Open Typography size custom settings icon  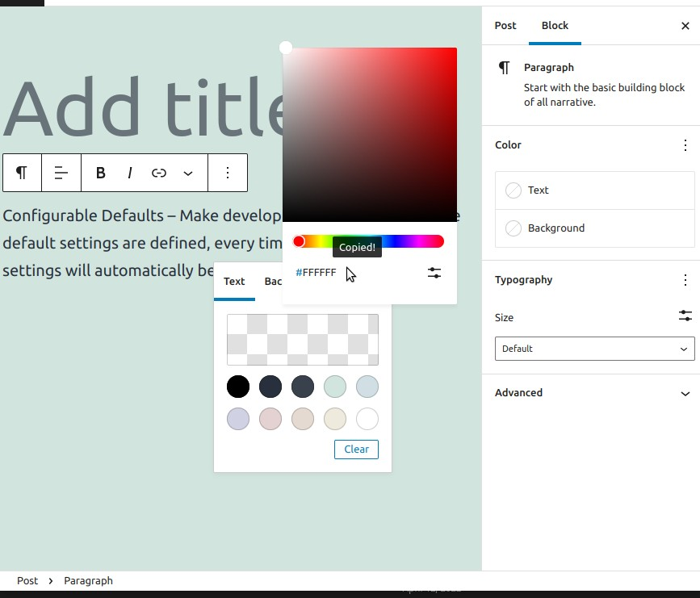(x=685, y=316)
